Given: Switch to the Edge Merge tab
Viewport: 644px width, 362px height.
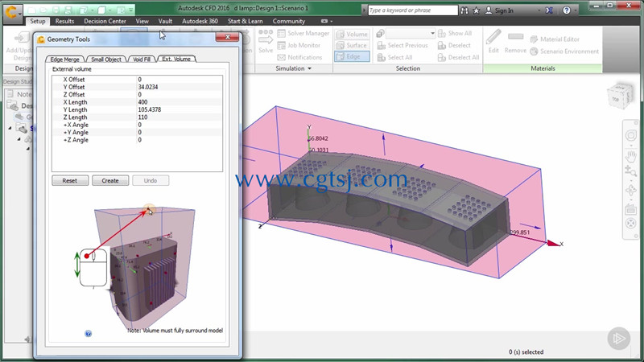Looking at the screenshot, I should pyautogui.click(x=64, y=59).
